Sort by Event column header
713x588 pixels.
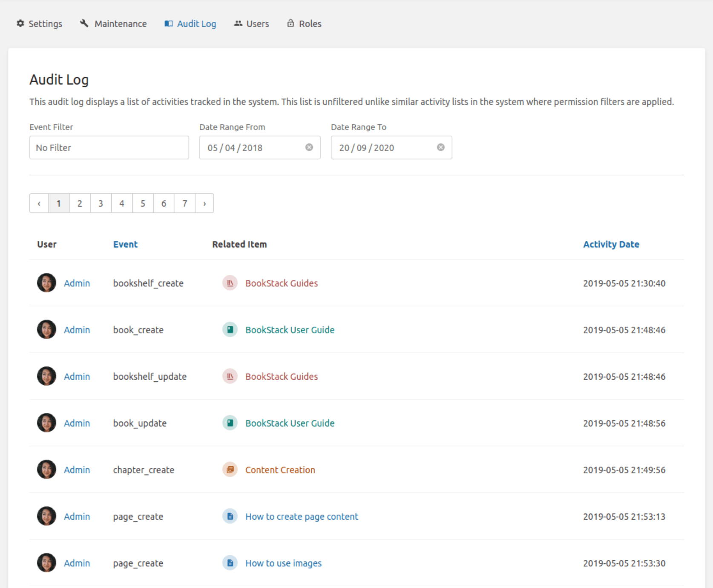(125, 245)
